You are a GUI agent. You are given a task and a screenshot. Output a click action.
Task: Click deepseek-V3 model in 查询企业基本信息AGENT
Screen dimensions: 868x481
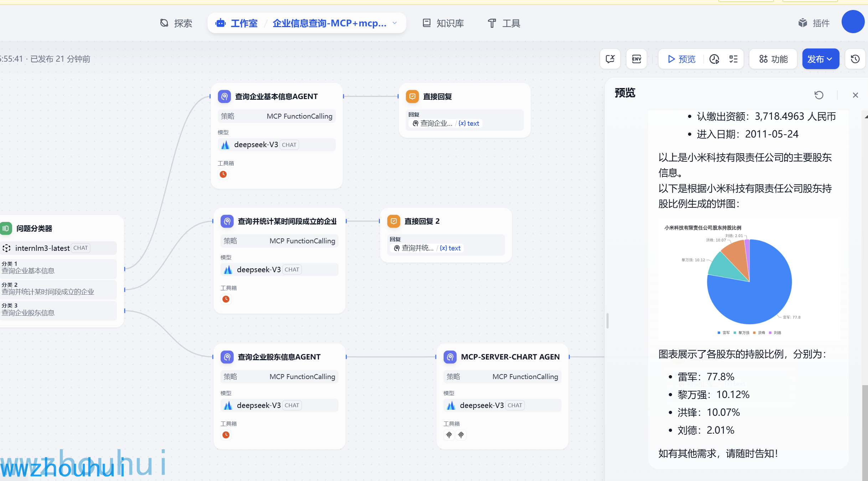tap(277, 145)
